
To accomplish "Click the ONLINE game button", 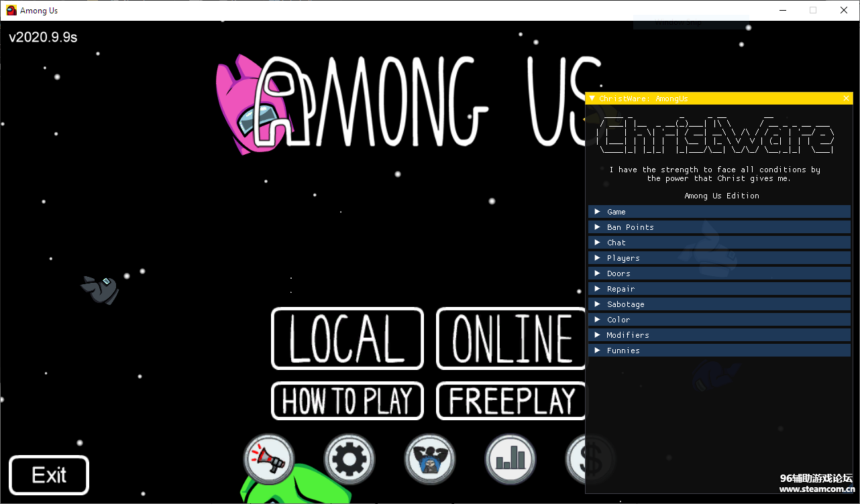I will (511, 338).
